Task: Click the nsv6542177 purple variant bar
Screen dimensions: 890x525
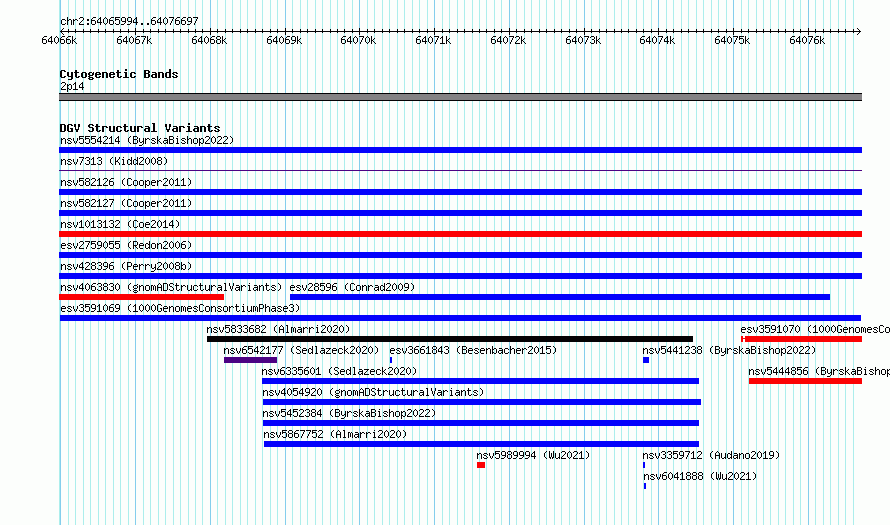Action: pos(250,360)
